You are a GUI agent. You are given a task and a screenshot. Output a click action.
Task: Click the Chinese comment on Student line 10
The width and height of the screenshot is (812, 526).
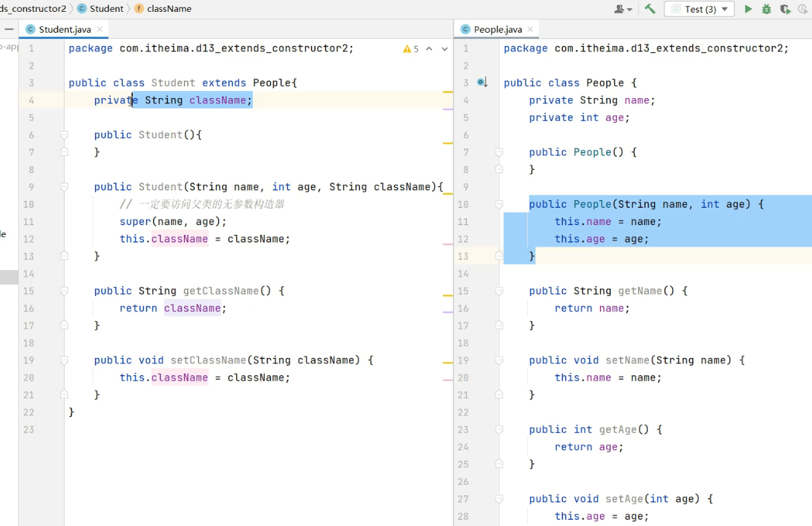pyautogui.click(x=202, y=204)
